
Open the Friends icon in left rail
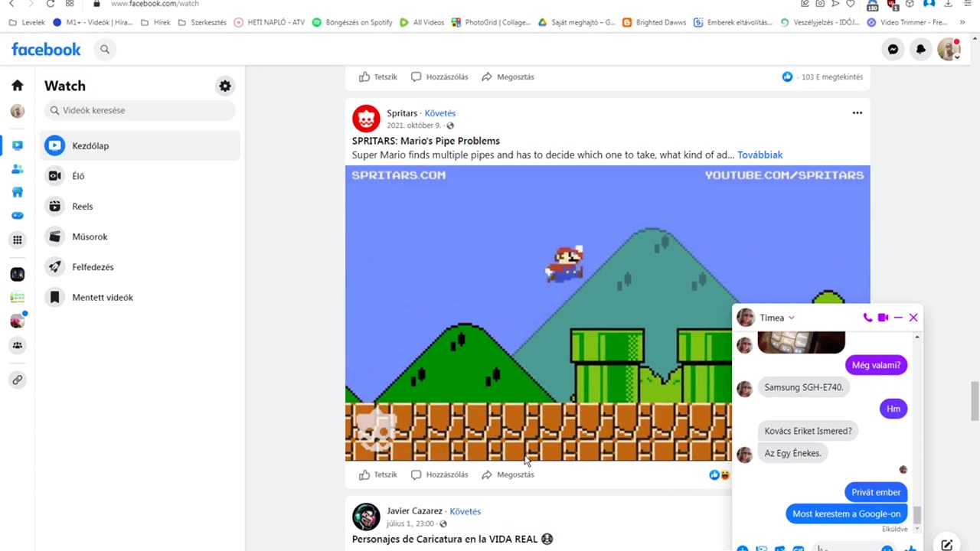pos(18,169)
